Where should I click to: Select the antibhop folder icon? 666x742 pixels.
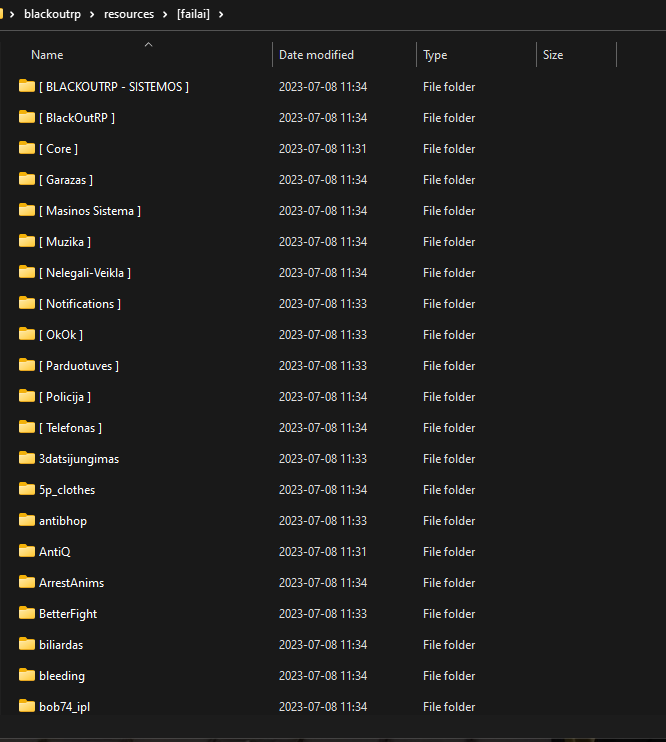pyautogui.click(x=27, y=520)
